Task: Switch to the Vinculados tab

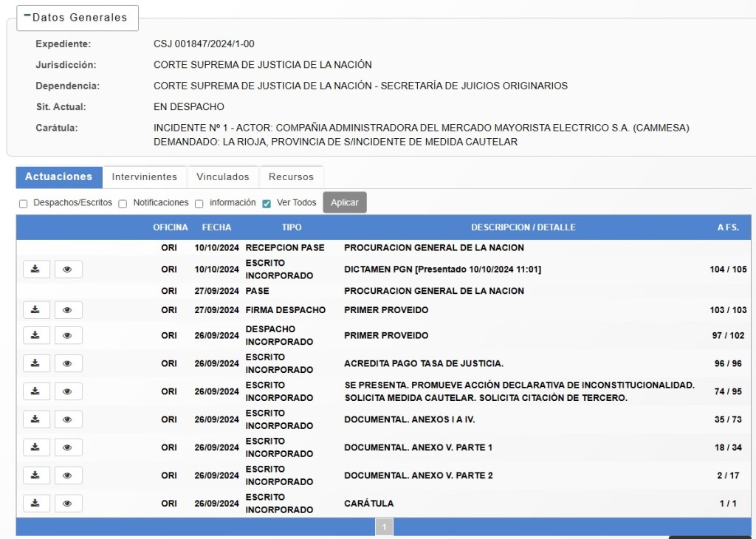Action: click(x=223, y=177)
